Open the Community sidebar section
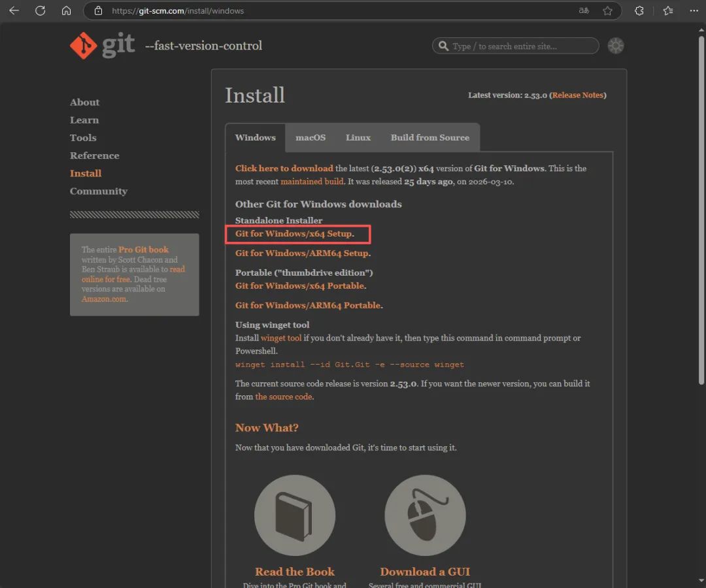The height and width of the screenshot is (588, 706). pyautogui.click(x=99, y=191)
